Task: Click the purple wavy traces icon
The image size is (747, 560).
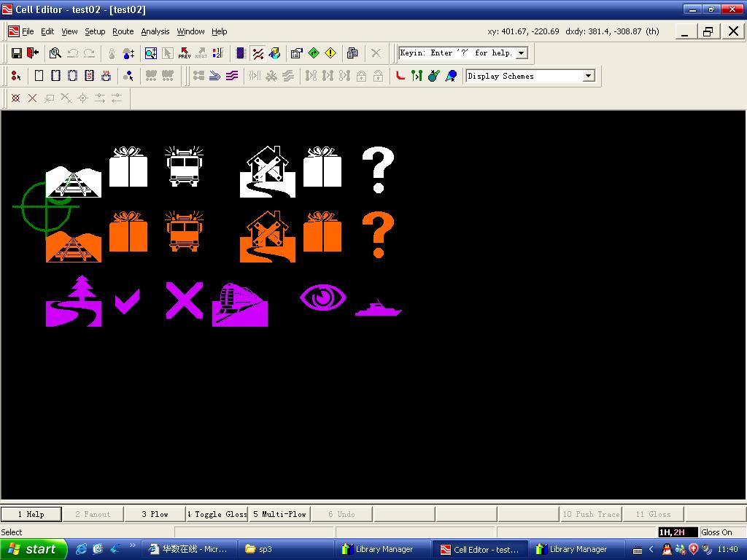Action: tap(232, 76)
